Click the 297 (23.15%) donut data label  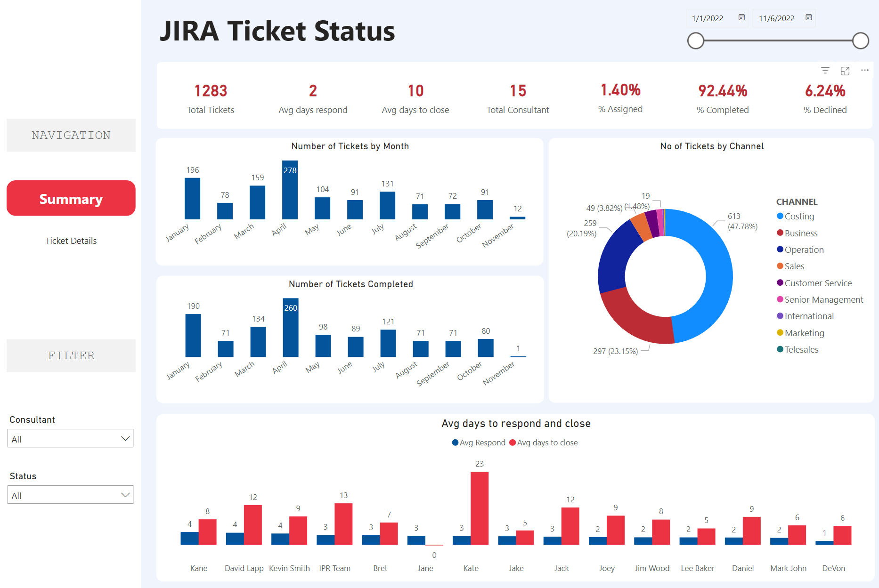pos(615,351)
